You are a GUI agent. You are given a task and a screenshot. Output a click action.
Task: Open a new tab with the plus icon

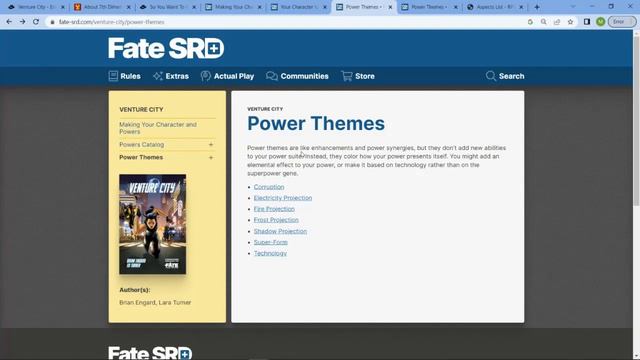[x=537, y=7]
